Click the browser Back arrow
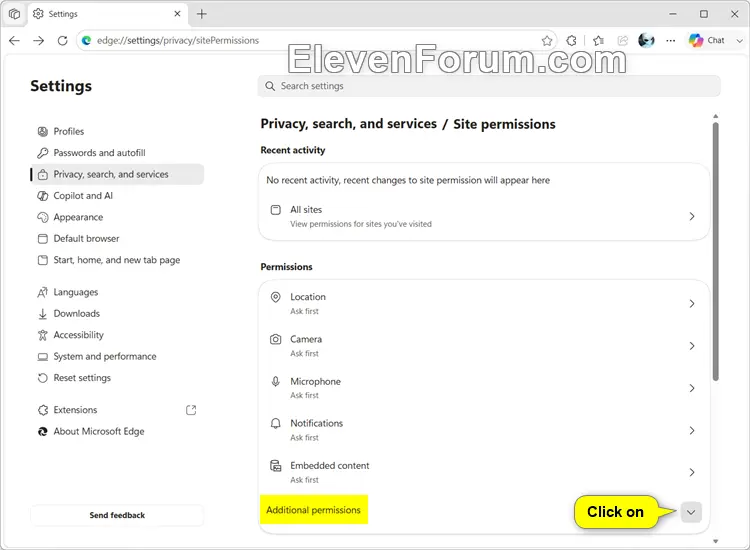Image resolution: width=750 pixels, height=550 pixels. 14,41
